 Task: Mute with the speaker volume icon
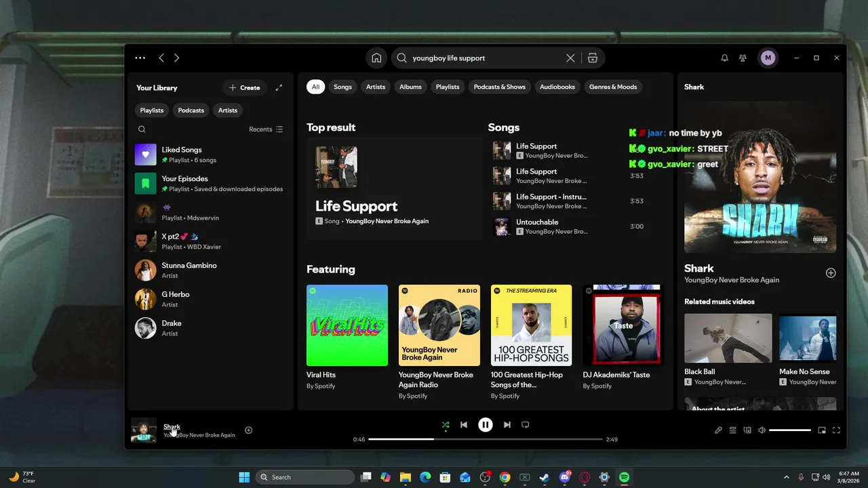(x=762, y=430)
